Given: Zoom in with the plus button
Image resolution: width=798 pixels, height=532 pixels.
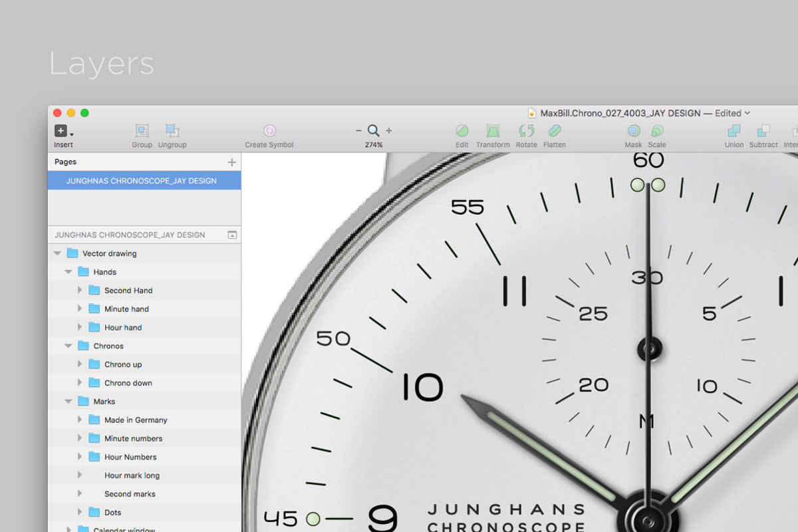Looking at the screenshot, I should 389,131.
